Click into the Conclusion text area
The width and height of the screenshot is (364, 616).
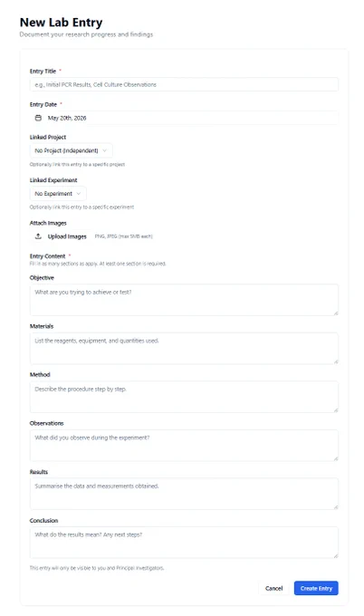point(184,543)
